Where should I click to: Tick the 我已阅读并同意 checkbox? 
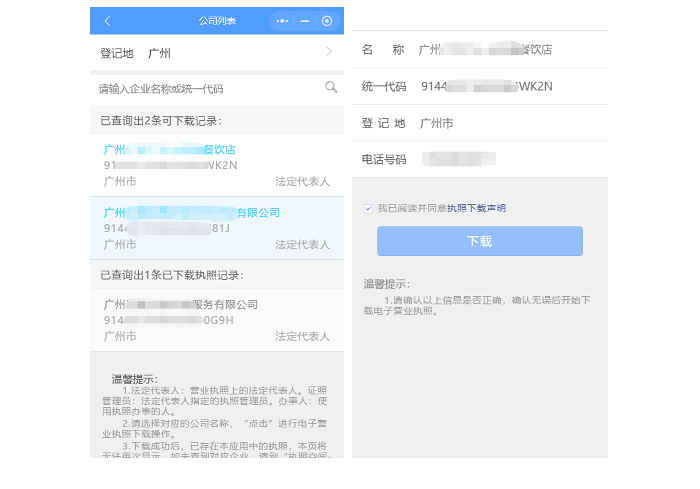coord(368,208)
